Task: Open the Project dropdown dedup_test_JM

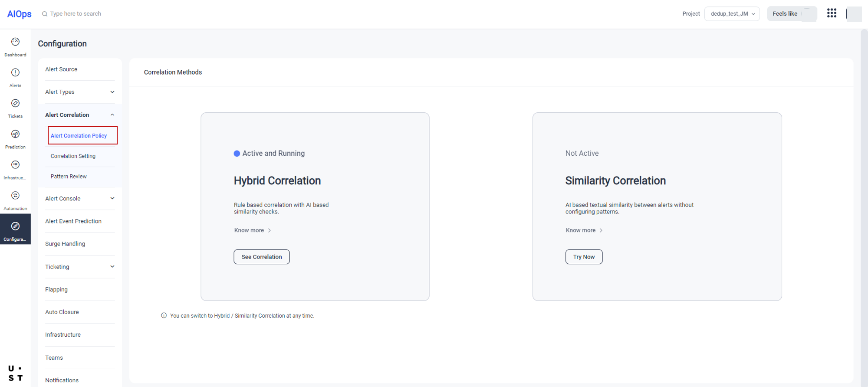Action: (732, 14)
